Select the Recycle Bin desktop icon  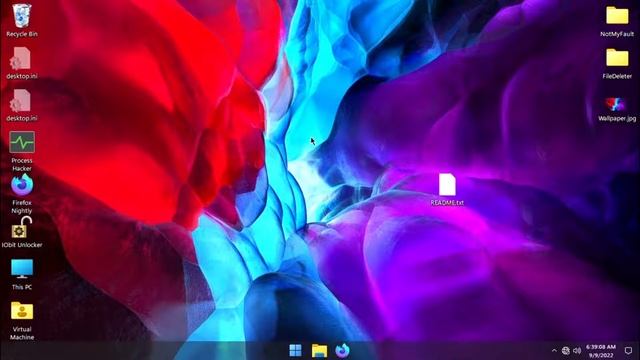tap(22, 20)
